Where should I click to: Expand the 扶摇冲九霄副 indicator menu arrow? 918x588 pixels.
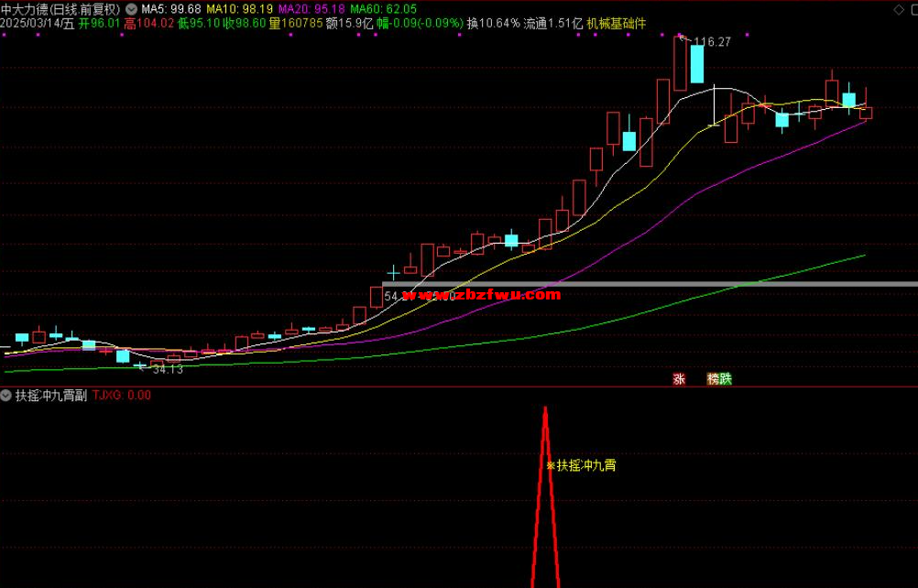(x=7, y=396)
